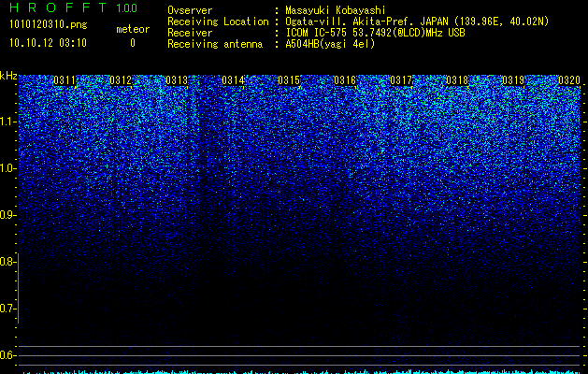Click the 1.1 frequency axis label
588x374 pixels.
7,122
